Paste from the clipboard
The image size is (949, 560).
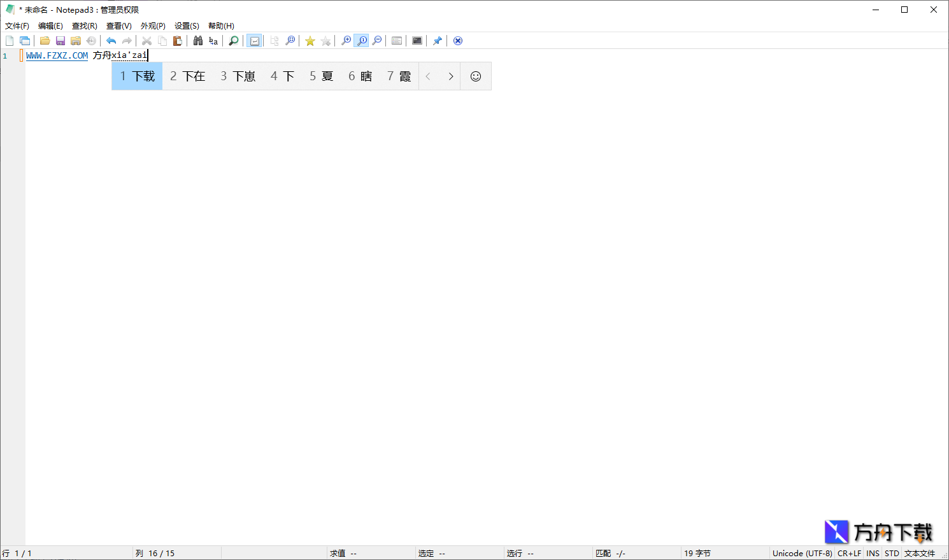pos(178,40)
